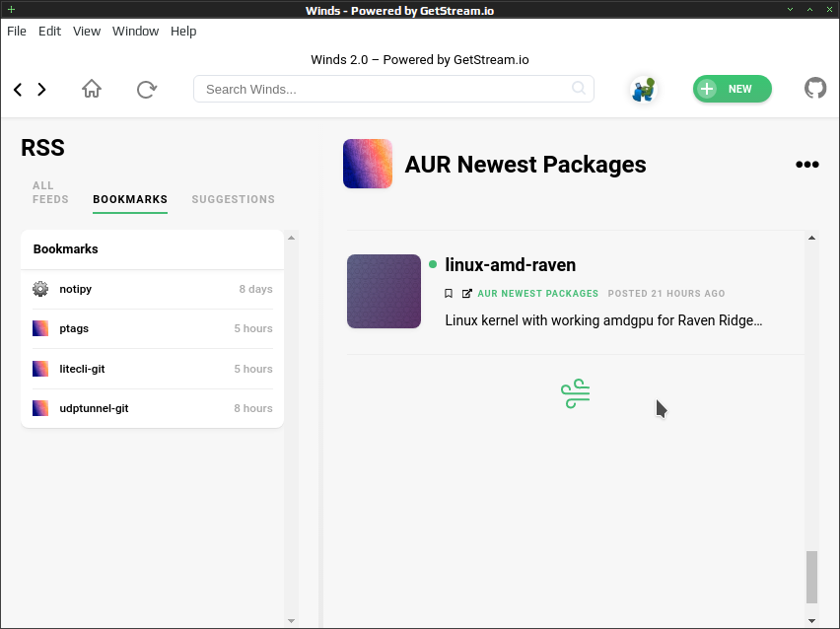Open the Home view icon

[x=92, y=89]
